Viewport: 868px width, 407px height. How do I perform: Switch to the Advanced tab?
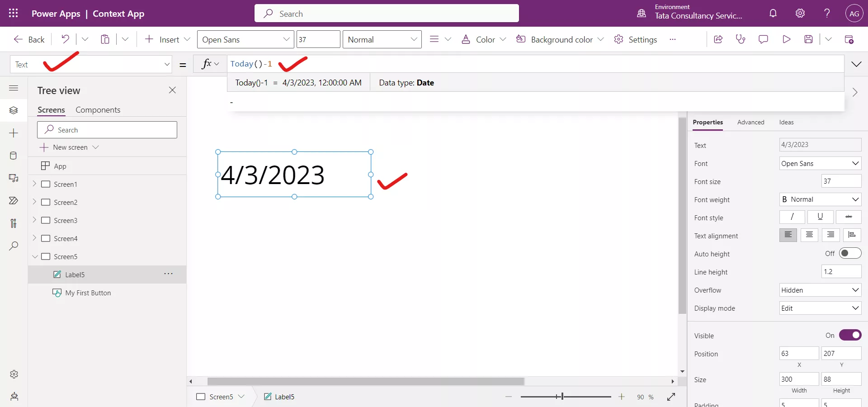click(750, 122)
